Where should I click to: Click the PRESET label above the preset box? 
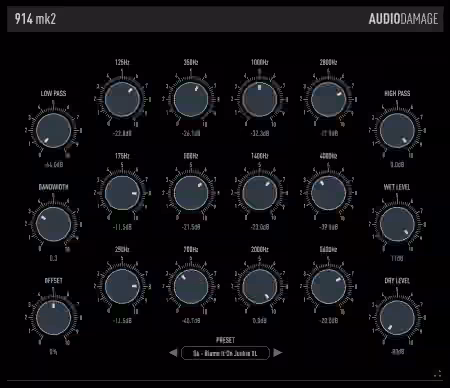(225, 340)
